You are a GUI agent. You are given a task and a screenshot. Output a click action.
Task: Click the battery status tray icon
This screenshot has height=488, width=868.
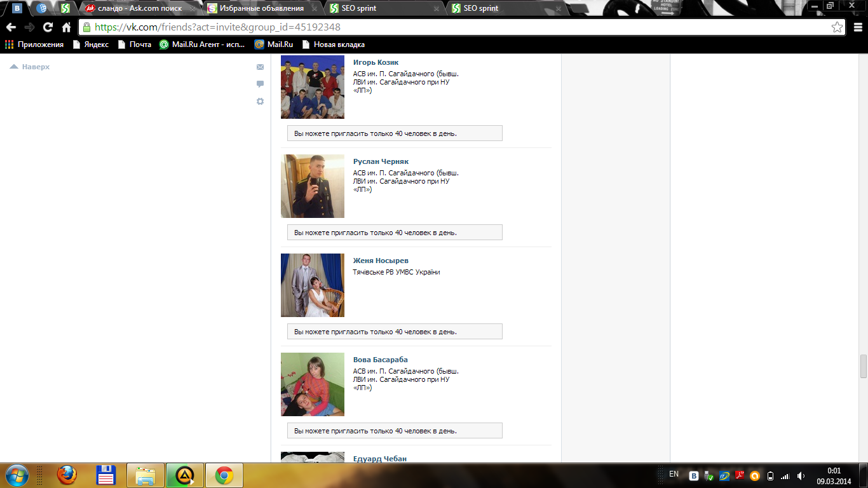coord(770,475)
